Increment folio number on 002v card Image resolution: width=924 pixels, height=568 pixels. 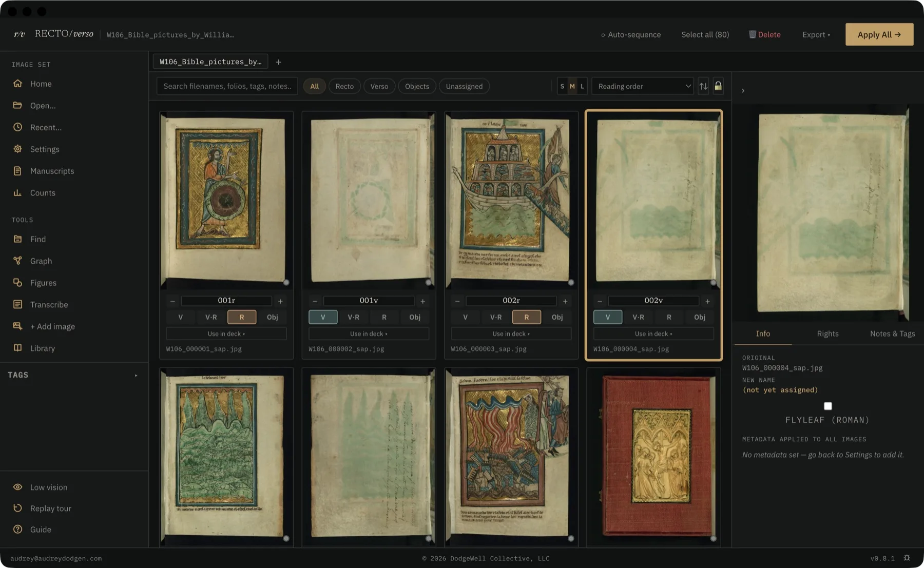point(707,301)
